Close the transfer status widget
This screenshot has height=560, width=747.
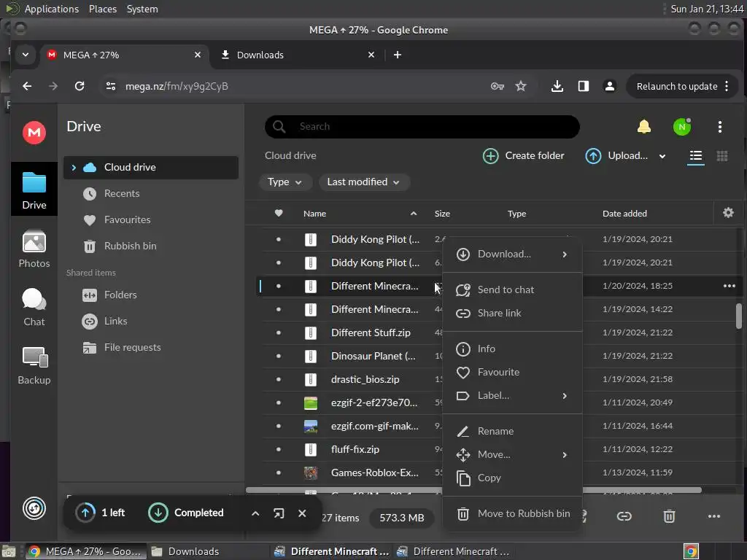pyautogui.click(x=301, y=513)
